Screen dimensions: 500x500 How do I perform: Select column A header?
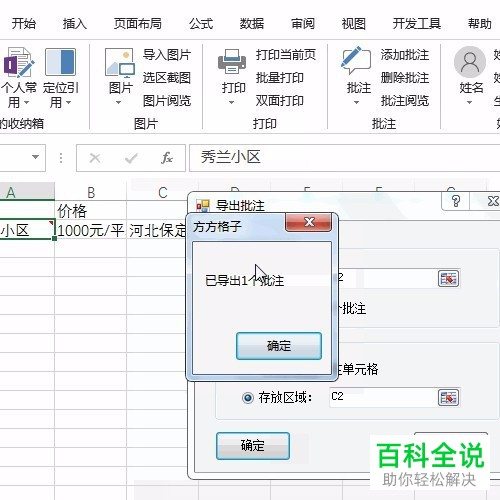point(27,192)
